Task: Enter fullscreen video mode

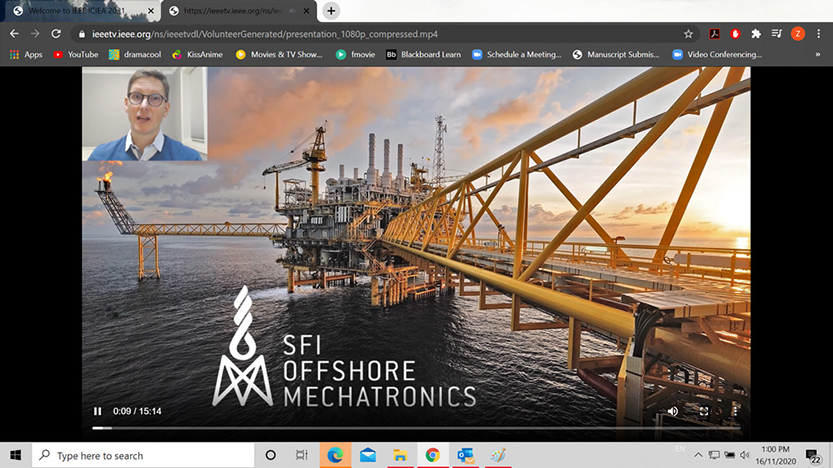Action: pyautogui.click(x=704, y=411)
